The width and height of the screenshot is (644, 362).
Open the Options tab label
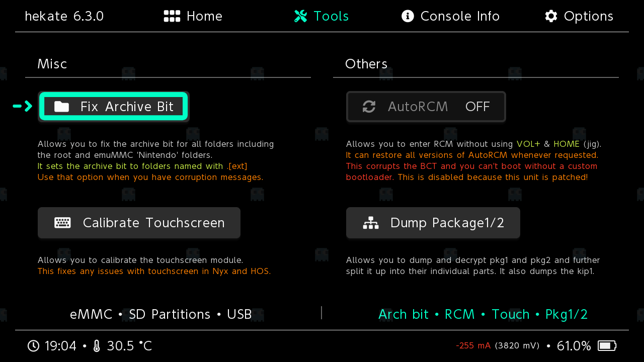click(x=588, y=16)
